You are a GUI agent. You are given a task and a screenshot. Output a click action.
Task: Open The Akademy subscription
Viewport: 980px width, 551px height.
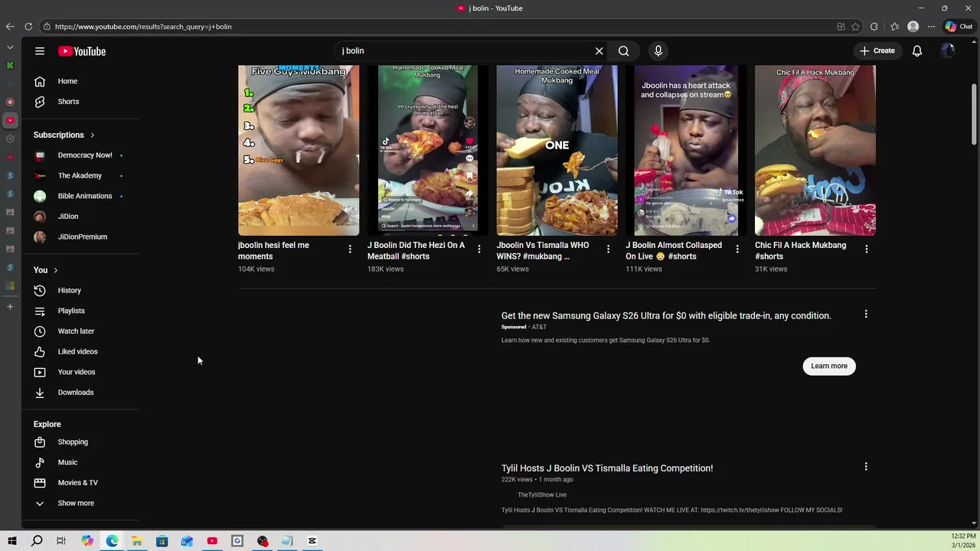tap(80, 176)
